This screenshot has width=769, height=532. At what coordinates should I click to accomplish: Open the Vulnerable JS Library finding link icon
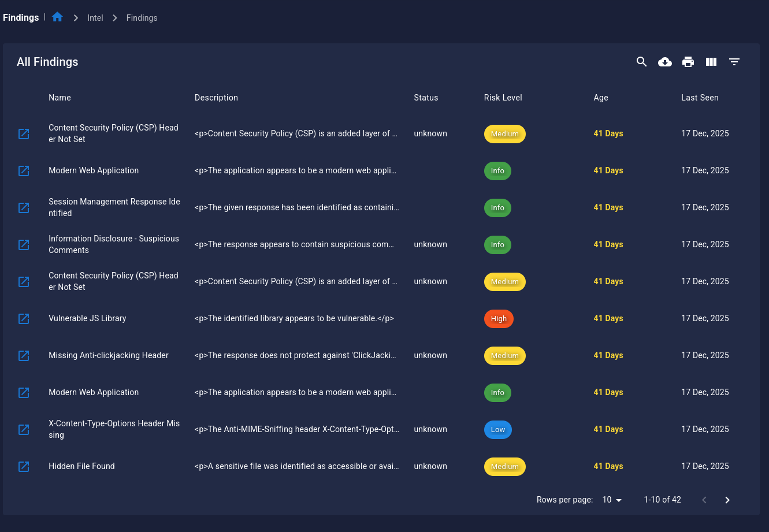(24, 318)
